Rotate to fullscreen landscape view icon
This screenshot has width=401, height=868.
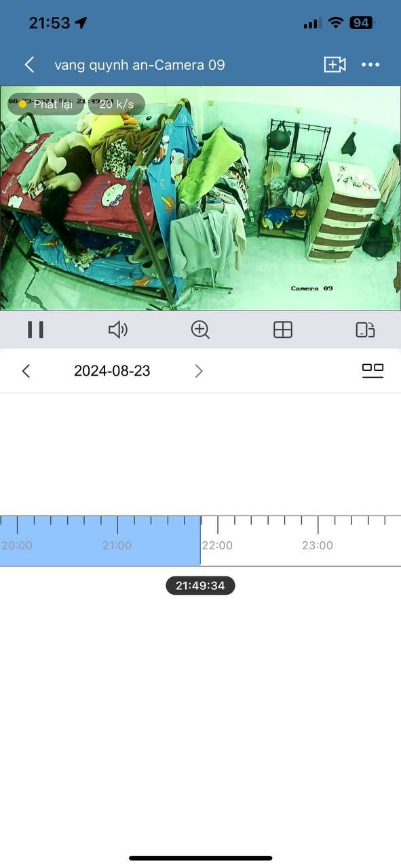(365, 330)
